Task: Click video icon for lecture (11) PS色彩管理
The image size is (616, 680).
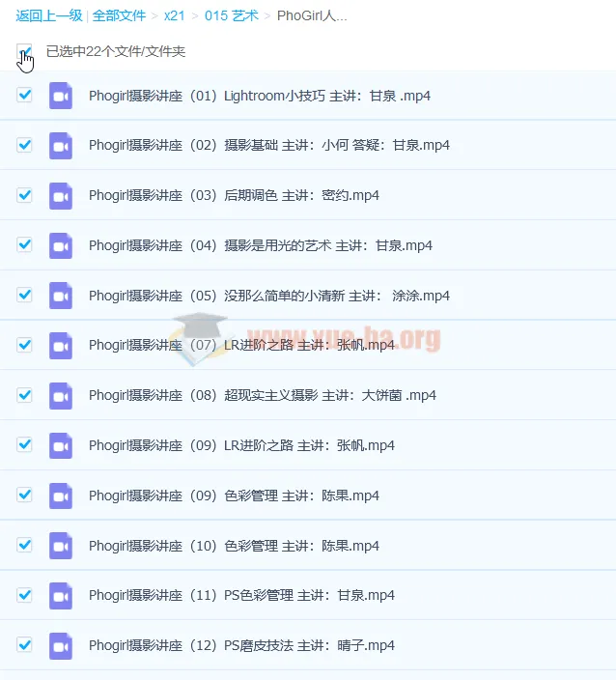Action: pyautogui.click(x=61, y=596)
